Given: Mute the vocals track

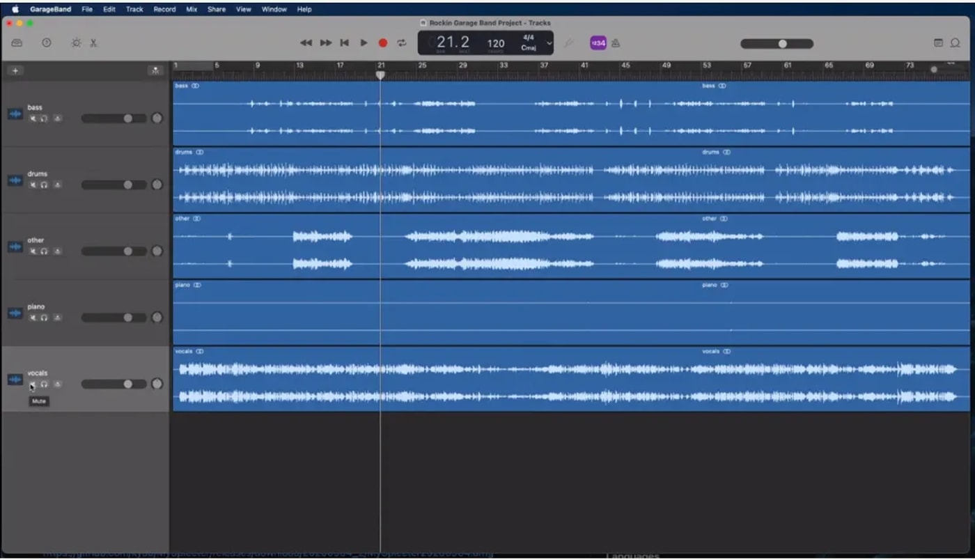Looking at the screenshot, I should [x=32, y=384].
